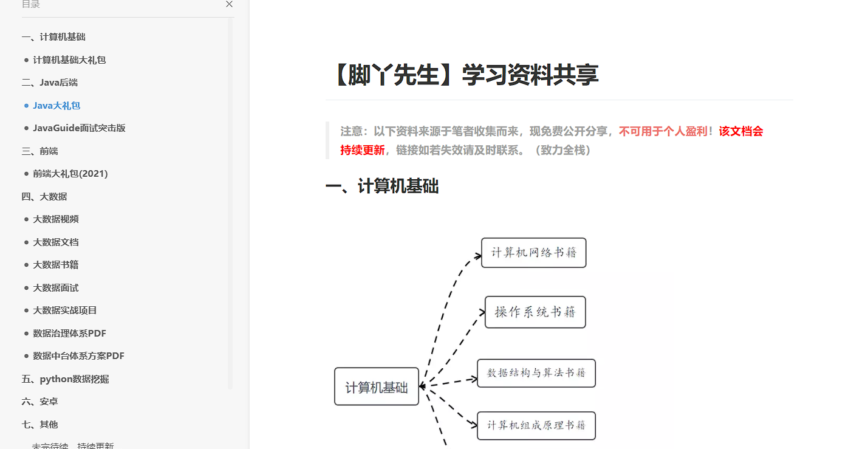Click the page title 【脚丫先生】学习资料共享
Image resolution: width=868 pixels, height=449 pixels.
(465, 75)
